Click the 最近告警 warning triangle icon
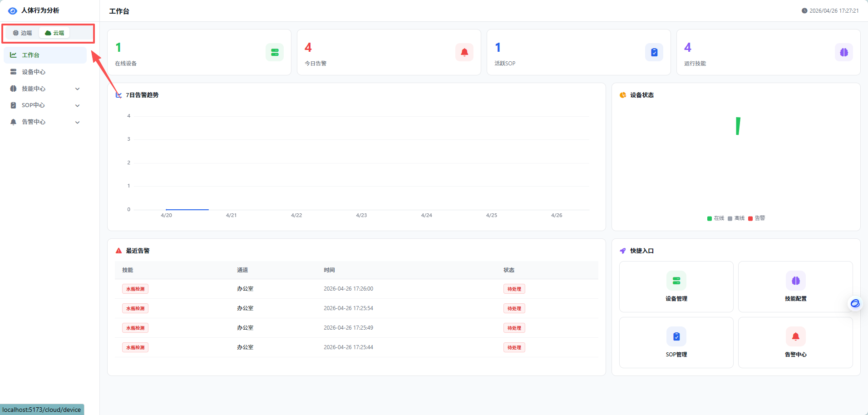Image resolution: width=868 pixels, height=415 pixels. (x=118, y=251)
